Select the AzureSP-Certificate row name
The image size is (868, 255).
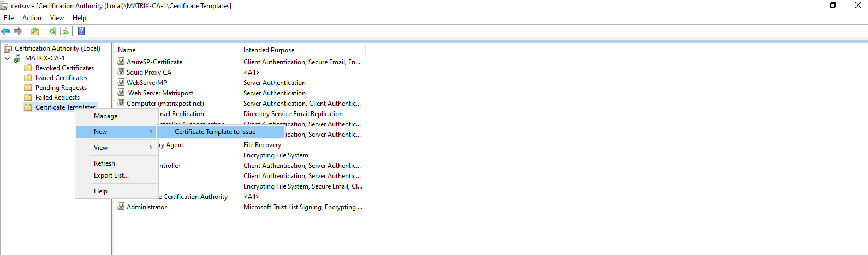coord(154,62)
